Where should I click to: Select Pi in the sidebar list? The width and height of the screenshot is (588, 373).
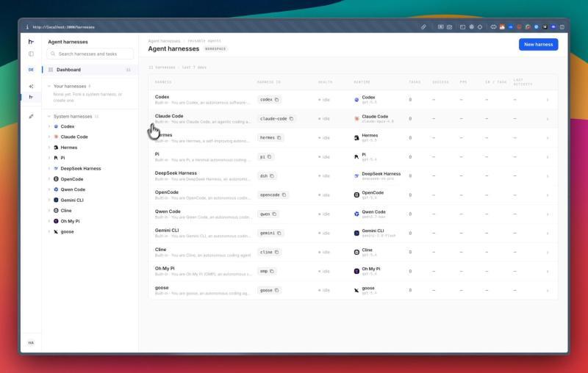tap(62, 158)
